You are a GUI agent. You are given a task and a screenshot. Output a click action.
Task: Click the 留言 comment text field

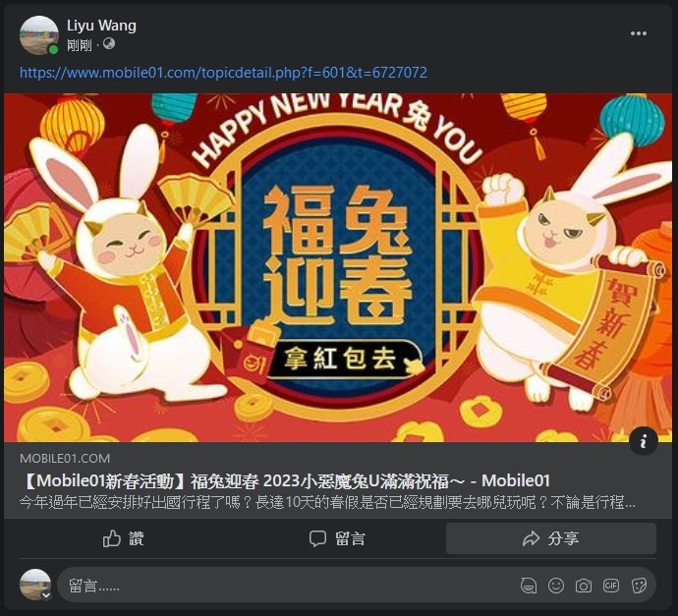pyautogui.click(x=285, y=586)
